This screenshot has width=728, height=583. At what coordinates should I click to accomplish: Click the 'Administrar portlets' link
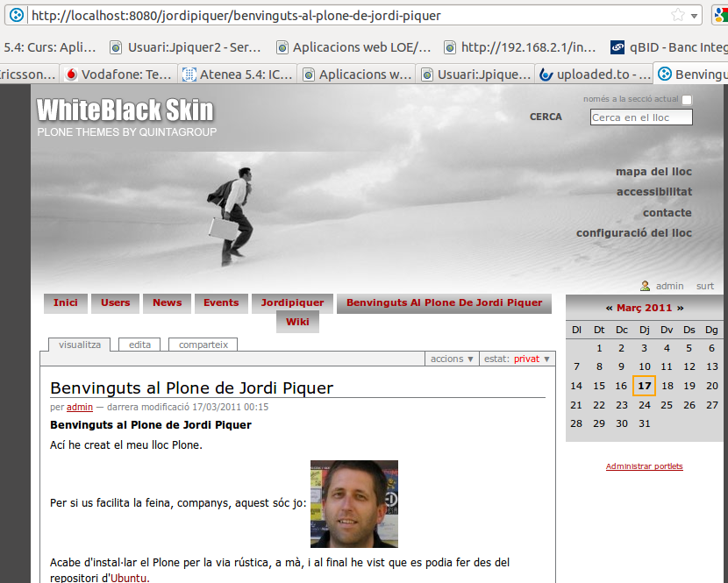click(x=644, y=466)
